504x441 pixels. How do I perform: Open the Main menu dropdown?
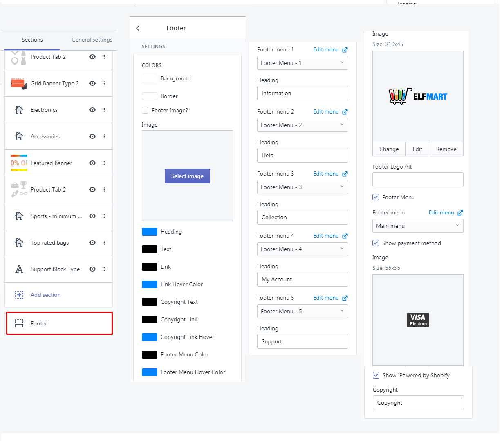coord(418,226)
